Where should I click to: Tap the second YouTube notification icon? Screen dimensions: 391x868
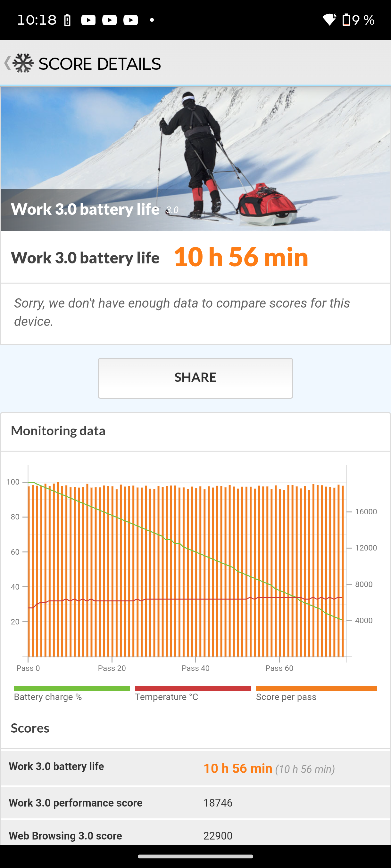109,20
